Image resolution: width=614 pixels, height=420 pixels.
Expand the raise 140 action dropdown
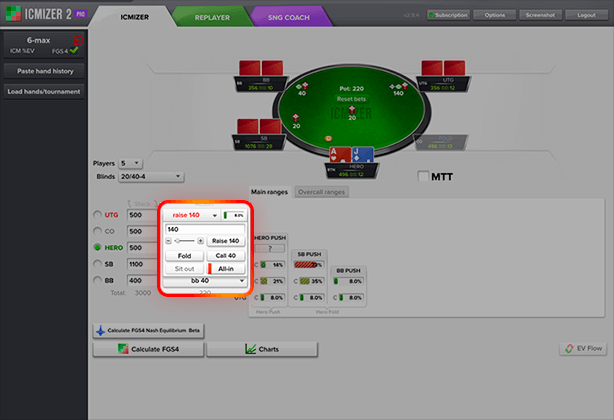[191, 215]
